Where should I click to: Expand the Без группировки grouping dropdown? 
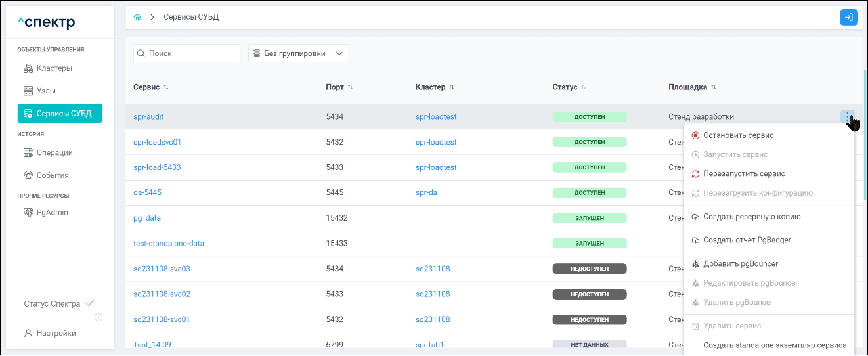[298, 53]
